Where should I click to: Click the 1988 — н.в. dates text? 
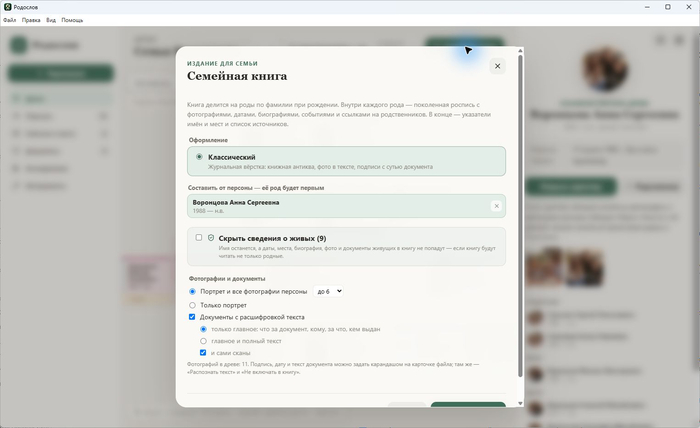[x=208, y=211]
